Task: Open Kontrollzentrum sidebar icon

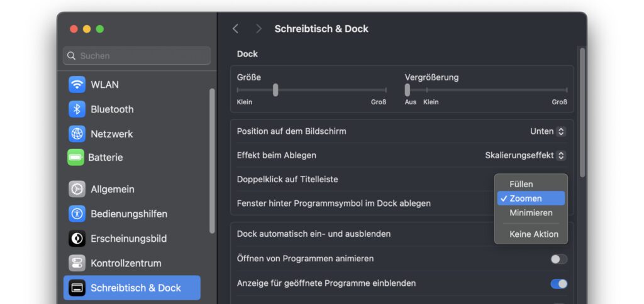Action: [x=77, y=263]
